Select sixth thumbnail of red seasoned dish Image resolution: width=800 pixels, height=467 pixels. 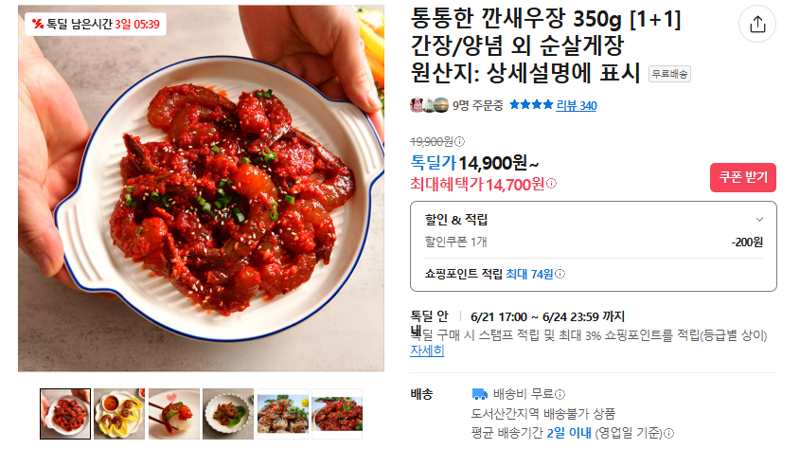coord(337,414)
